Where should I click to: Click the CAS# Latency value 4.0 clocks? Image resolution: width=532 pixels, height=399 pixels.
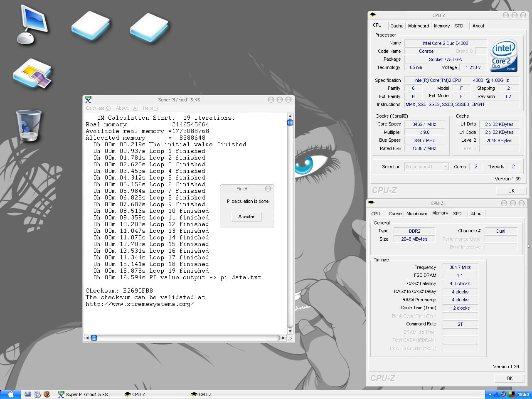point(460,283)
